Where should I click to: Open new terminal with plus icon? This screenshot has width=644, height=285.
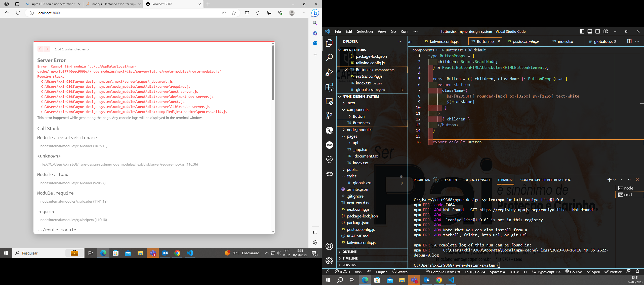click(609, 180)
